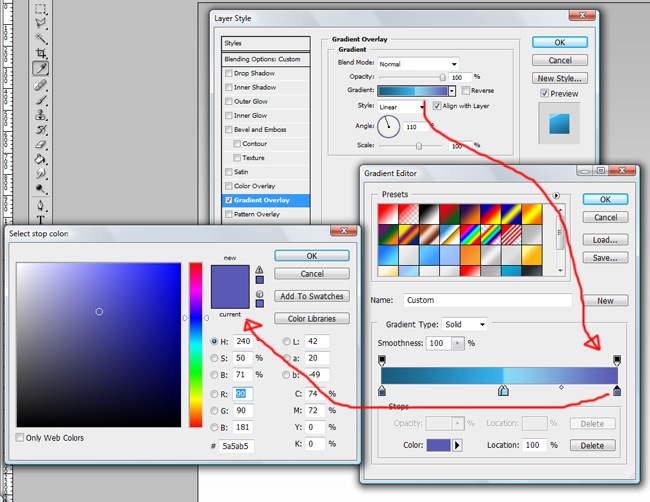This screenshot has width=650, height=502.
Task: Click the right-end color stop on gradient bar
Action: coord(616,392)
